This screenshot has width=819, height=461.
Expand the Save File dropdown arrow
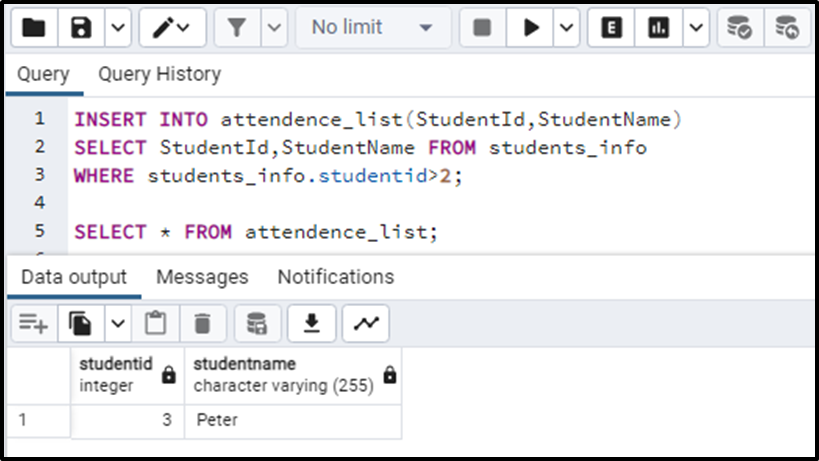[117, 29]
